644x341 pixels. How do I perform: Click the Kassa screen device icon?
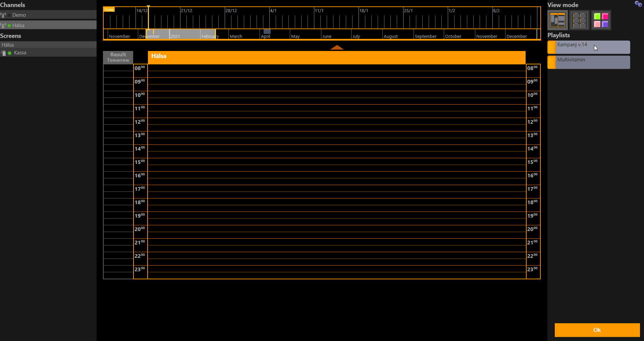(x=4, y=53)
